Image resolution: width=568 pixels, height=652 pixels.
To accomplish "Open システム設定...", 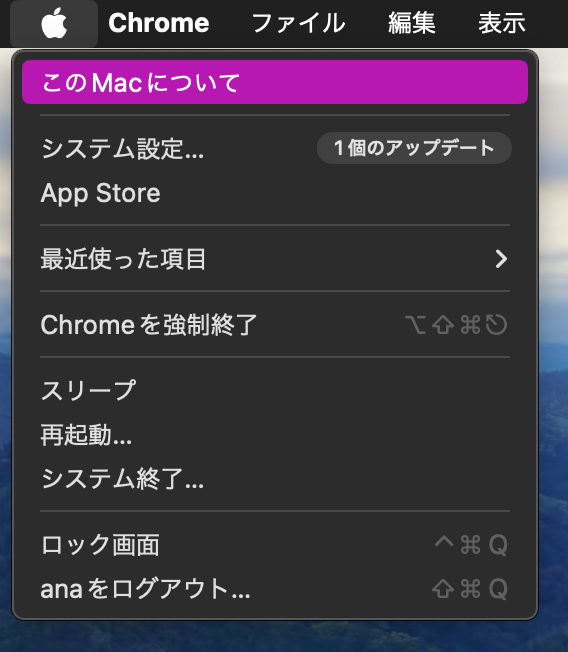I will pyautogui.click(x=122, y=148).
